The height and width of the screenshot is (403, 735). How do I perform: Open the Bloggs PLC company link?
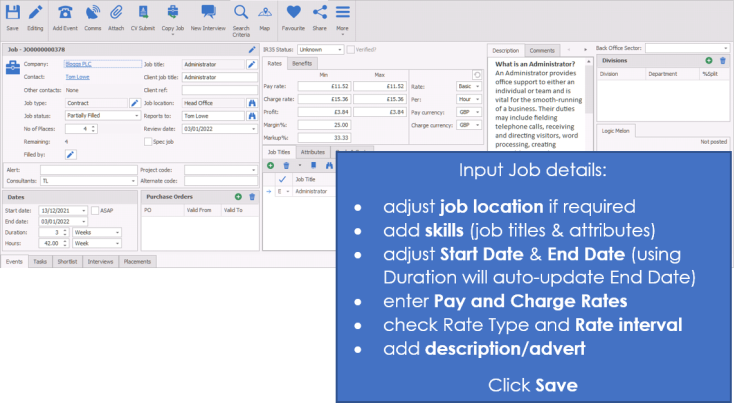79,63
